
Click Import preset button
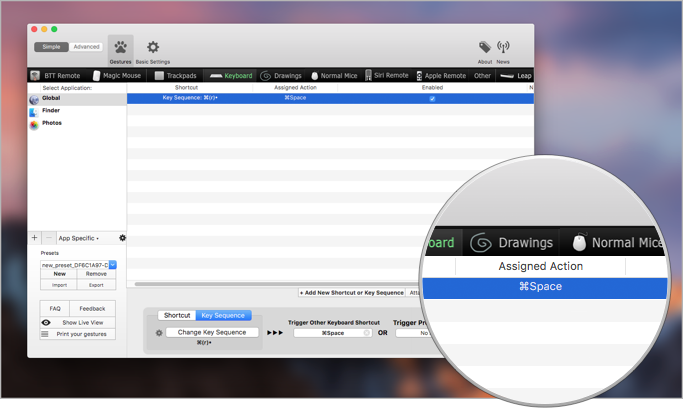tap(59, 285)
